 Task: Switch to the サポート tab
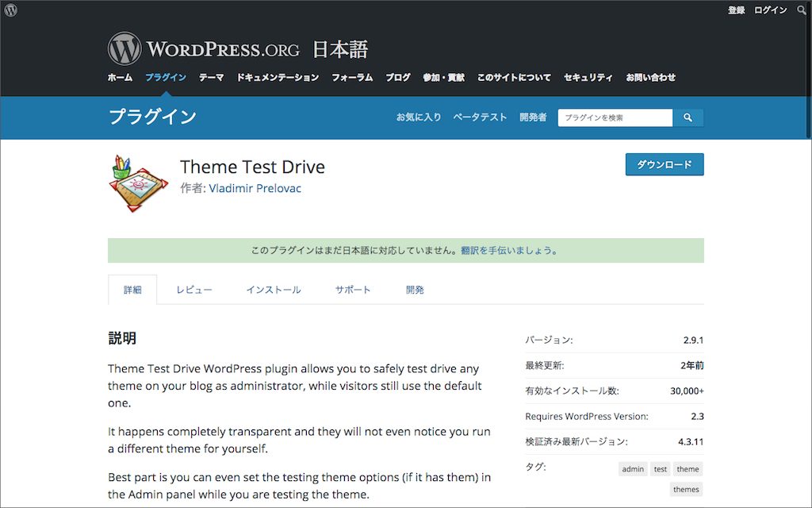tap(353, 290)
